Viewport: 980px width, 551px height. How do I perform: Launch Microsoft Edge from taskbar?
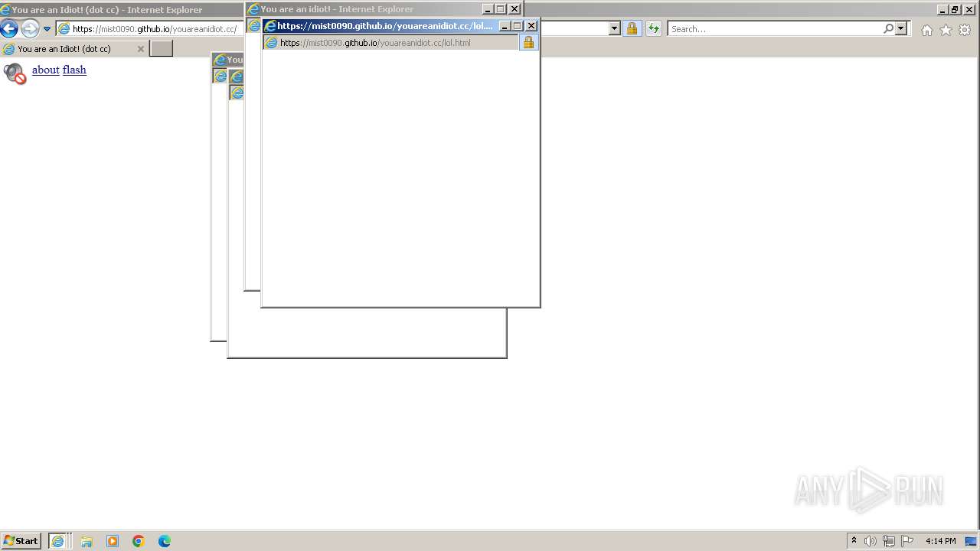(x=165, y=541)
